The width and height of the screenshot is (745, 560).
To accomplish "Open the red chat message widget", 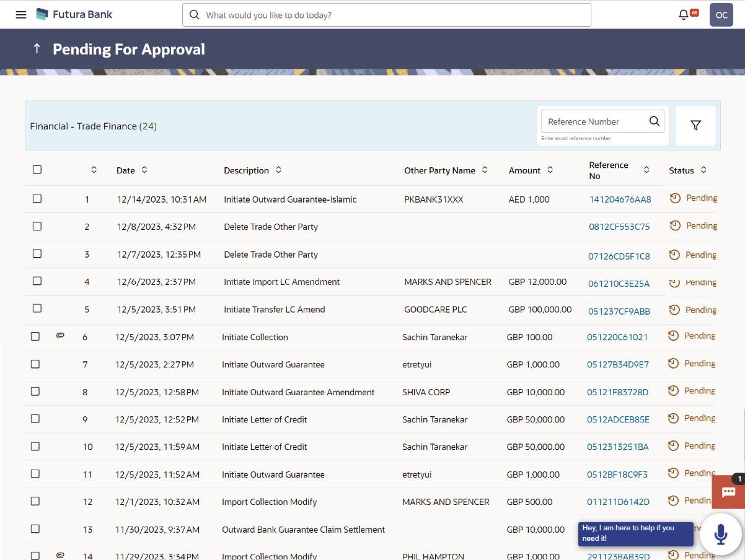I will (x=728, y=492).
